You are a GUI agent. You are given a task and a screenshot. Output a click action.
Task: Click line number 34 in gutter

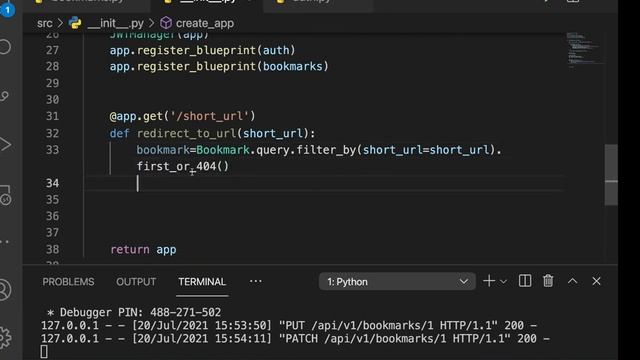tap(52, 183)
